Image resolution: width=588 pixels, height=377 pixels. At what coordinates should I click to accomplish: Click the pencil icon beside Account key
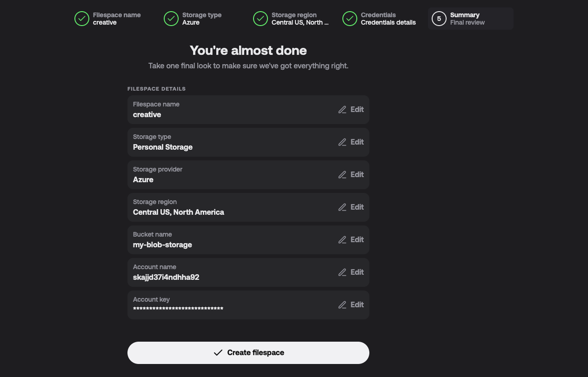pyautogui.click(x=342, y=305)
